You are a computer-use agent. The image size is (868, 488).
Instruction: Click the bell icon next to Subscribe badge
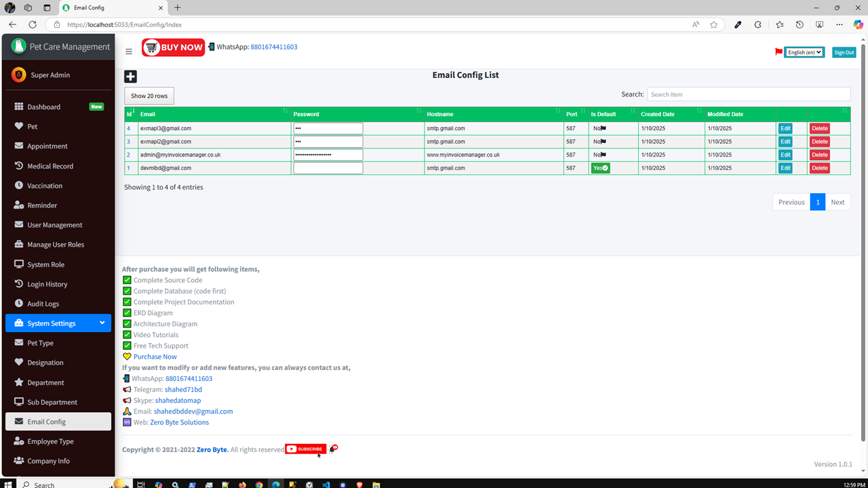click(x=333, y=449)
